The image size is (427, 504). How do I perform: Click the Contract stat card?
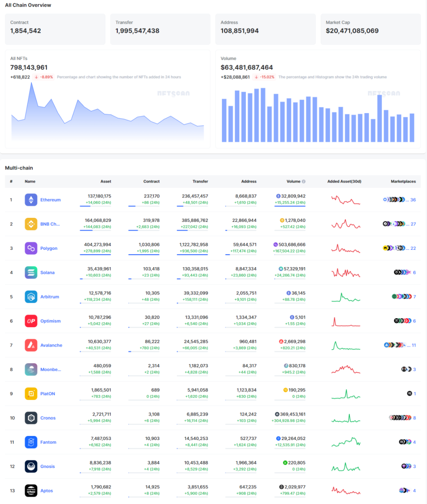55,29
